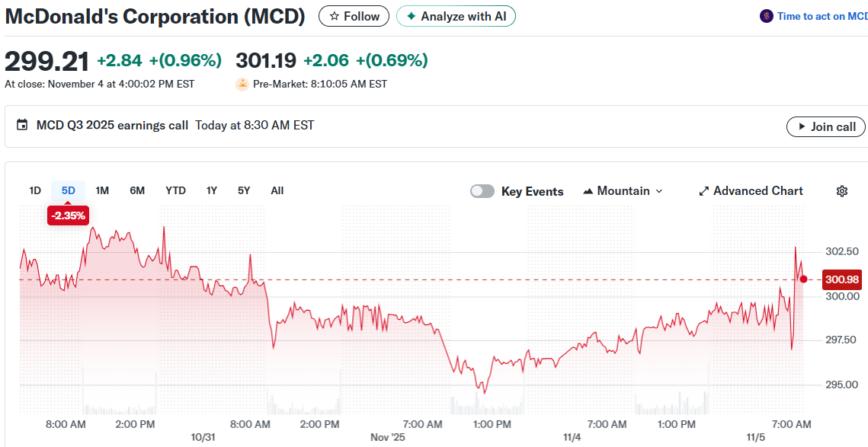Click the pre-market sun icon
868x447 pixels.
242,84
